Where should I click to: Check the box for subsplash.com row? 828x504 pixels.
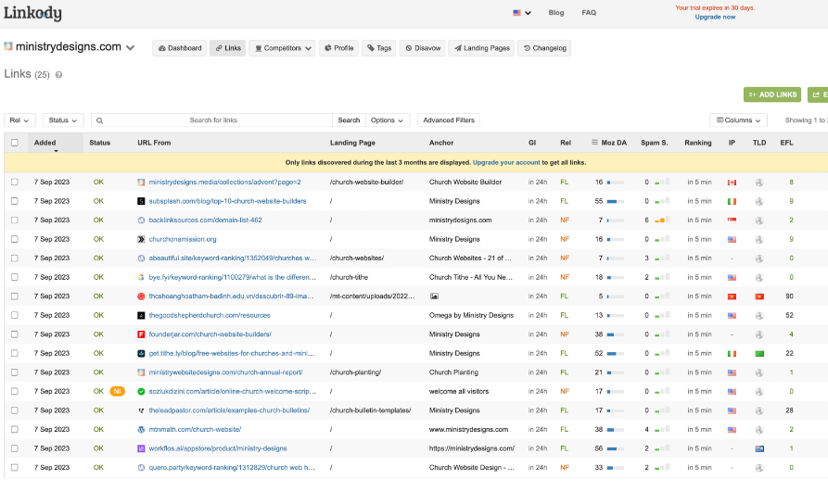[x=14, y=201]
